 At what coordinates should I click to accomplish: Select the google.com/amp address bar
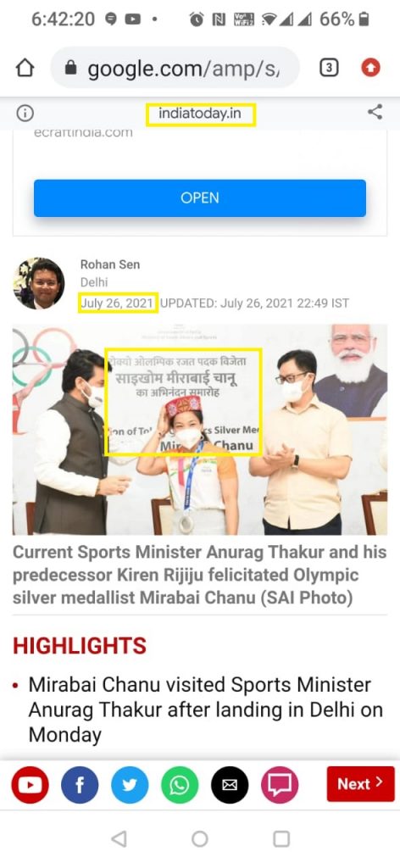[x=175, y=68]
